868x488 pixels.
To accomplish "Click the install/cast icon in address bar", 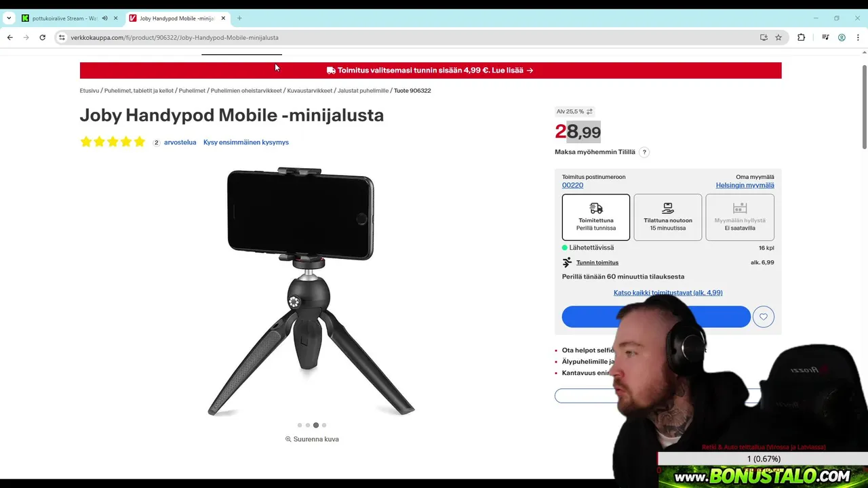I will (x=764, y=37).
